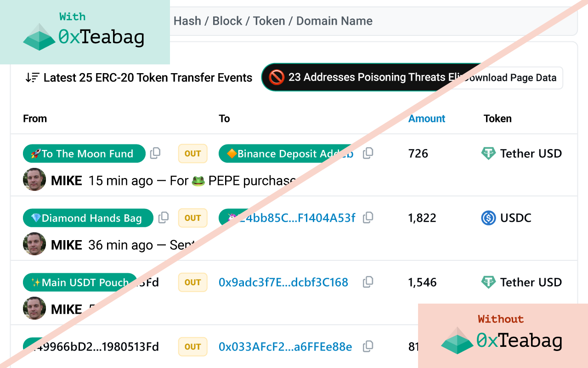
Task: Click the USDC token name
Action: (516, 218)
